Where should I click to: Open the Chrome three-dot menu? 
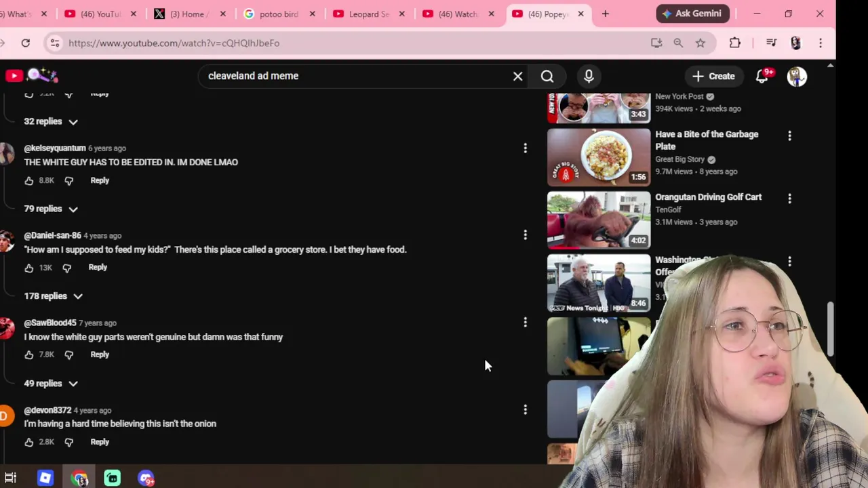pos(821,43)
